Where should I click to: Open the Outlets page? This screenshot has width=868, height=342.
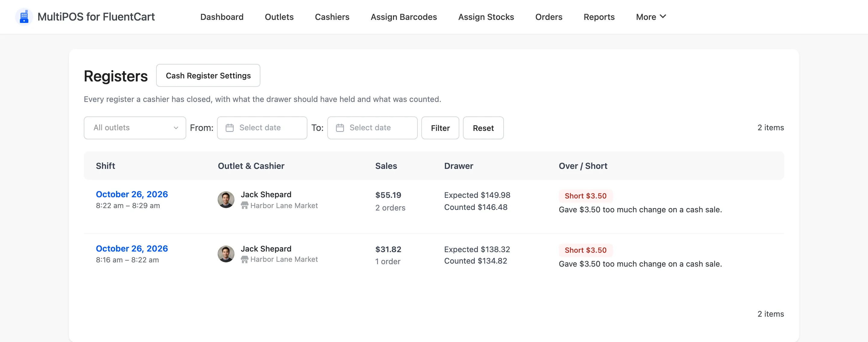click(279, 17)
